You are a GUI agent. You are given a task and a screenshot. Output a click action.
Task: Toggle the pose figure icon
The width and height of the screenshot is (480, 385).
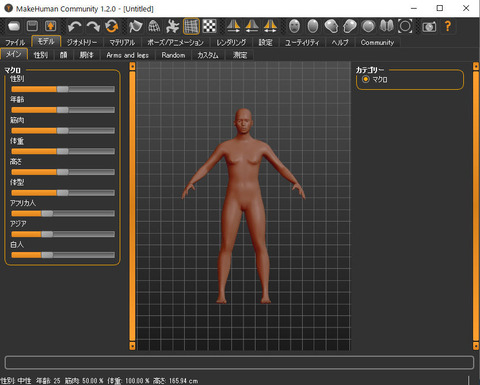point(172,26)
